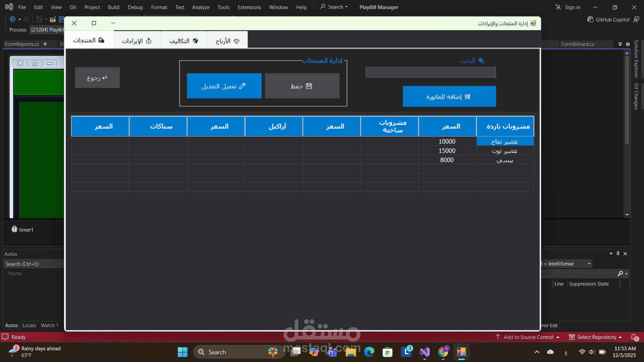The height and width of the screenshot is (362, 644).
Task: Select the عصير توت product cell
Action: [505, 151]
